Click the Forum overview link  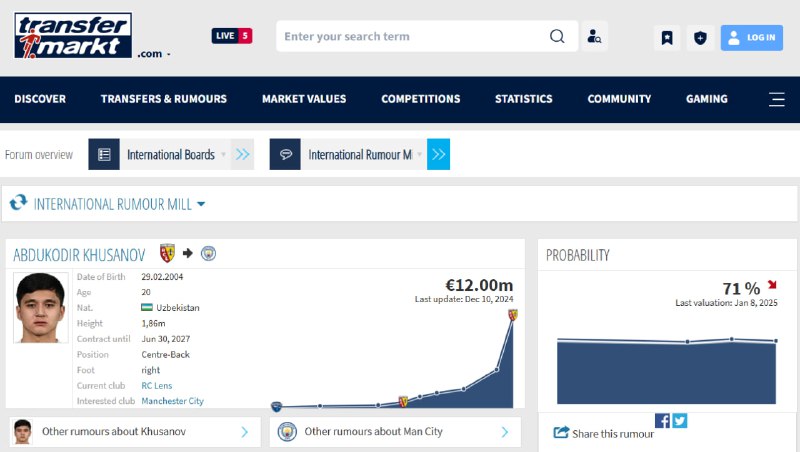[x=39, y=155]
